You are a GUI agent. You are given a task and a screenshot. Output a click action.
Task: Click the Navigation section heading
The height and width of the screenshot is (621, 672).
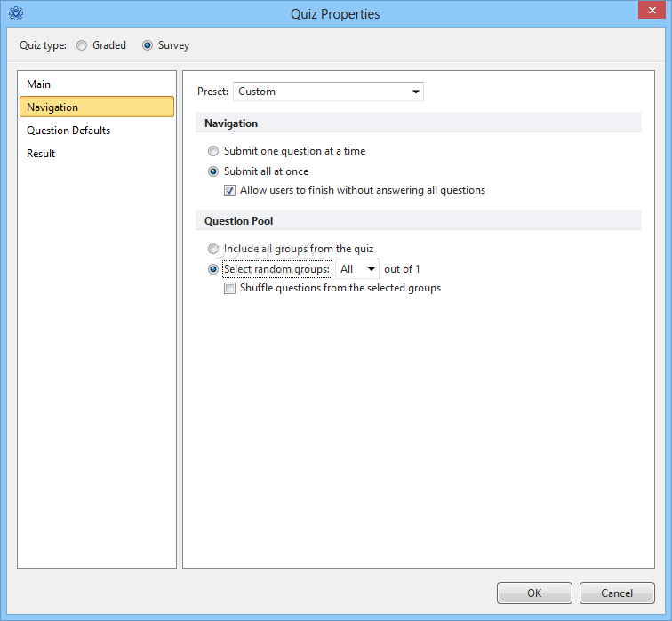[x=231, y=123]
